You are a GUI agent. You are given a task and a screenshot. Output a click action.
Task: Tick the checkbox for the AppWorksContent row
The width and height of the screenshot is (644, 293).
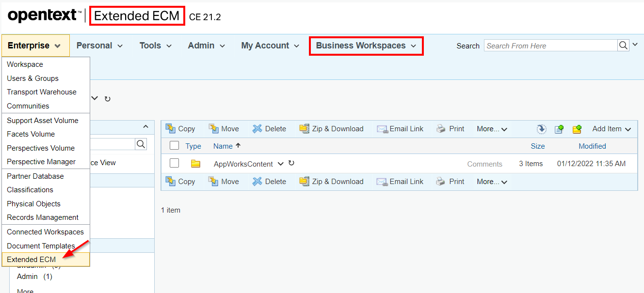pyautogui.click(x=175, y=163)
